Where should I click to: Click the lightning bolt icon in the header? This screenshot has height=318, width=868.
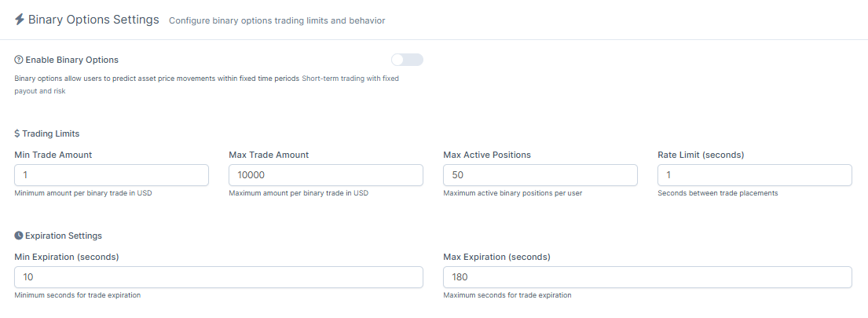pyautogui.click(x=20, y=20)
